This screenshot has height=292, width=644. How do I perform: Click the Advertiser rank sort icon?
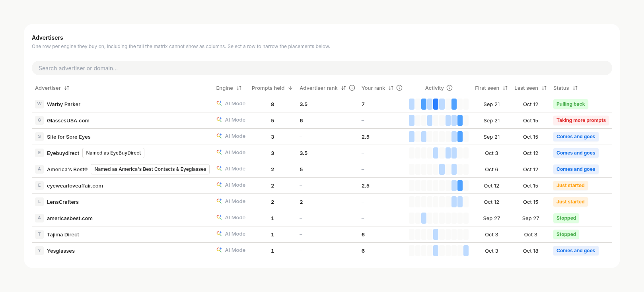pos(344,88)
